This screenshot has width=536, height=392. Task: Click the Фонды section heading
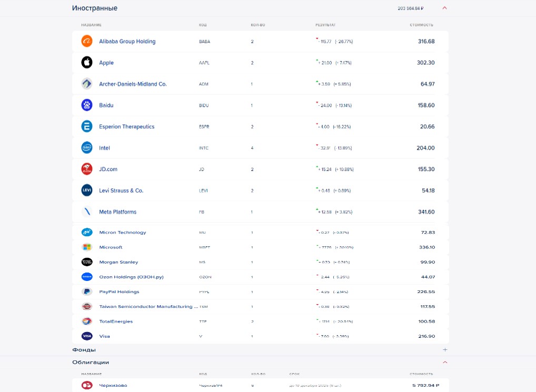(x=84, y=350)
